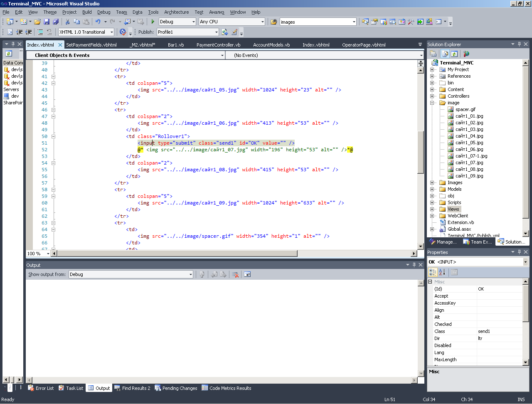Open the XHTML 1.0 Transitional dropdown
532x404 pixels.
pyautogui.click(x=111, y=32)
